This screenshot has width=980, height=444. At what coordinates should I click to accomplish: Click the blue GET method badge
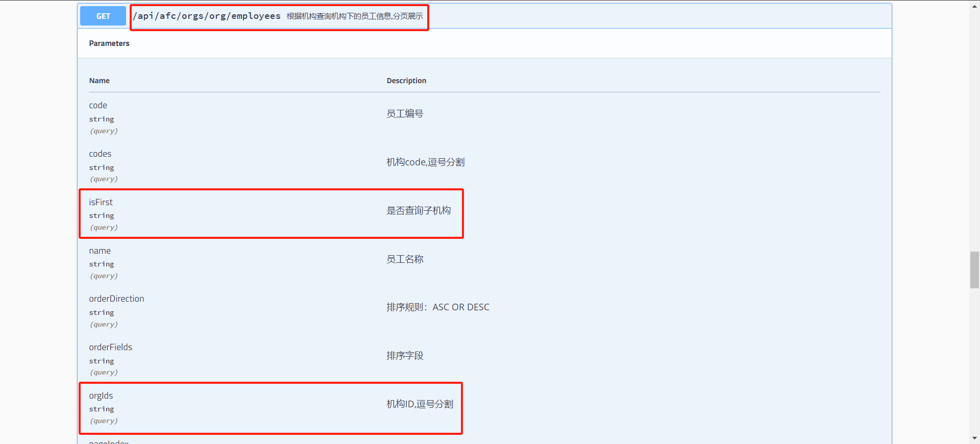click(103, 16)
